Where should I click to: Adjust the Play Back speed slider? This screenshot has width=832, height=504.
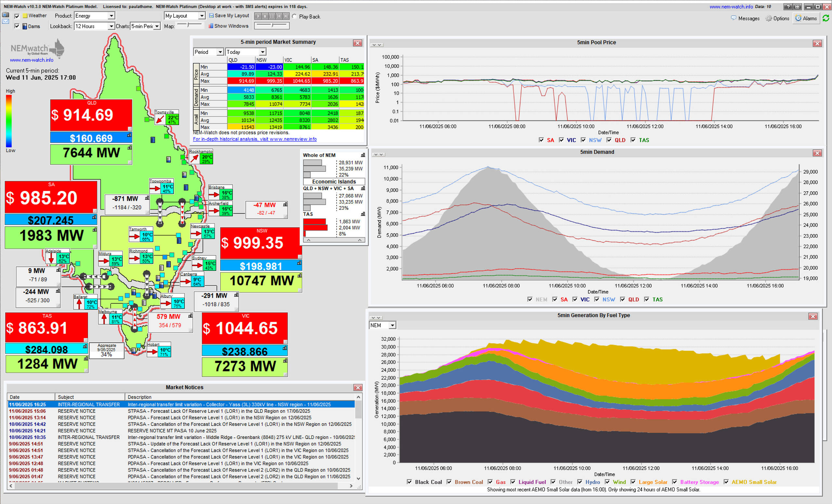click(272, 25)
